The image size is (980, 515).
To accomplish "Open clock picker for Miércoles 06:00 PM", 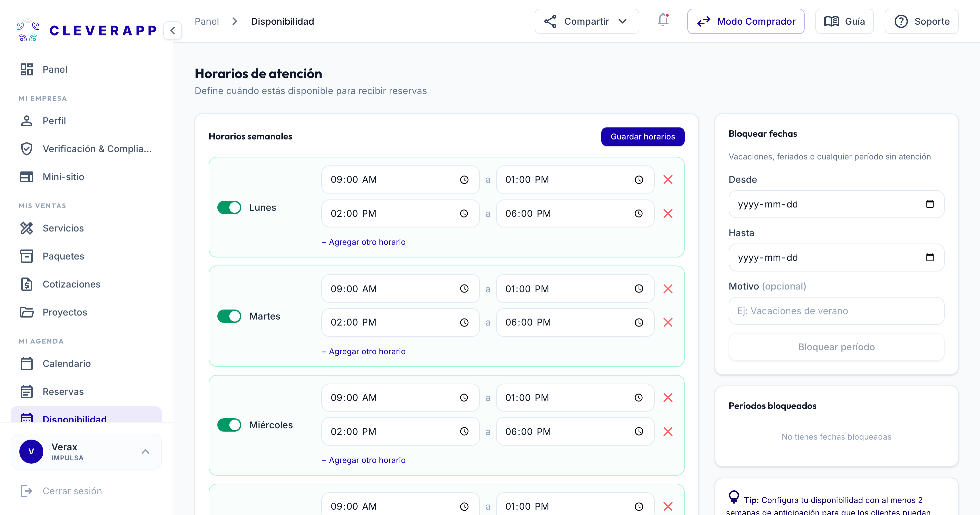I will pos(639,432).
